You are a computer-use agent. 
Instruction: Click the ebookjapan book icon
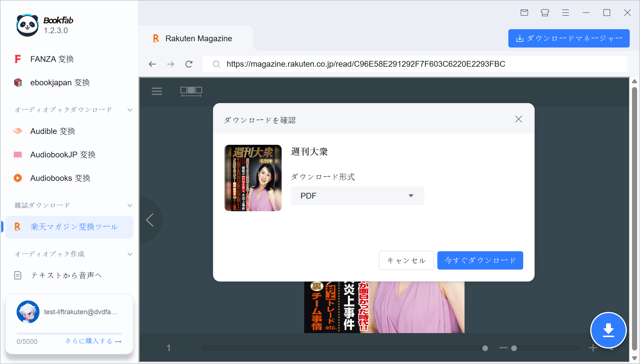click(18, 82)
